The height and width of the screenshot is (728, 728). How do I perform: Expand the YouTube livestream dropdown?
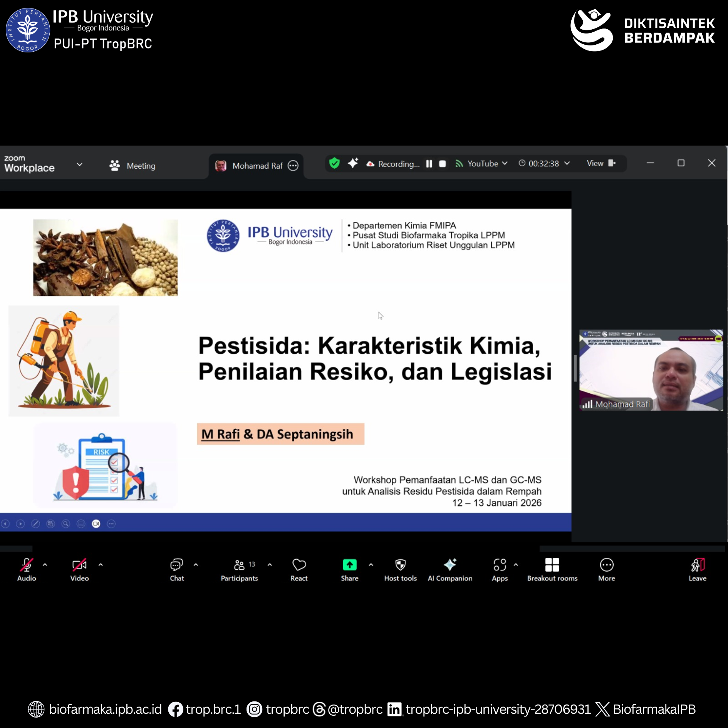pyautogui.click(x=505, y=163)
